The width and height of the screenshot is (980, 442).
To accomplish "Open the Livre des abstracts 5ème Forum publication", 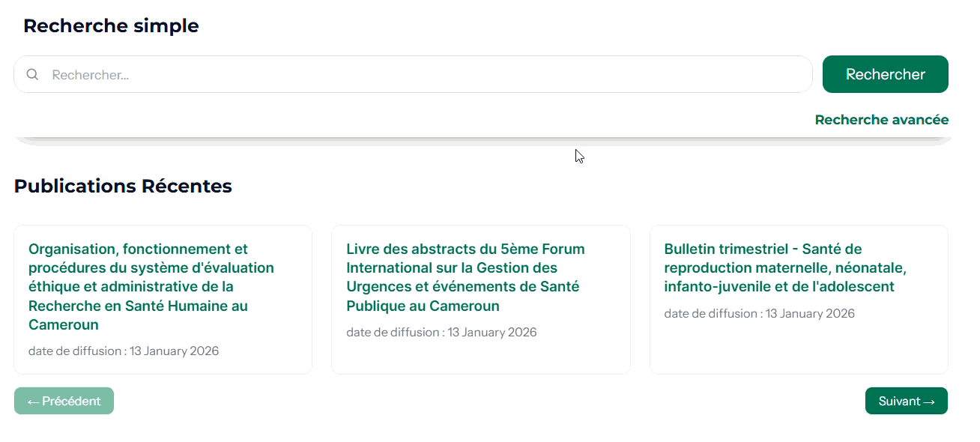I will [x=465, y=277].
